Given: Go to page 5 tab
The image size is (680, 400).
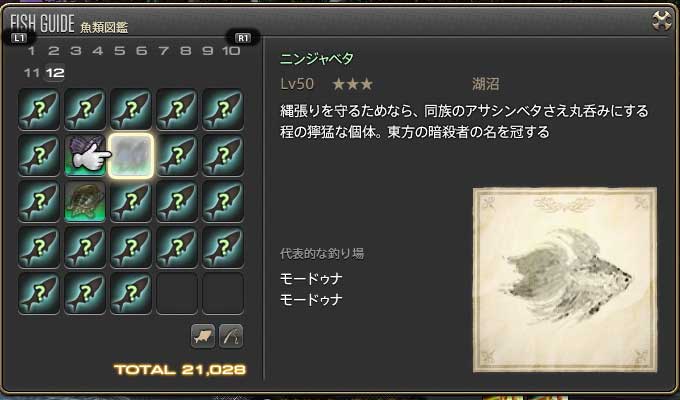Looking at the screenshot, I should tap(119, 51).
